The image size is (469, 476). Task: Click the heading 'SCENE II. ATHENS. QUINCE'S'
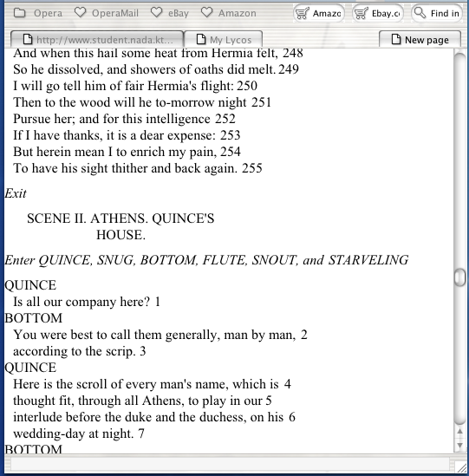point(121,218)
